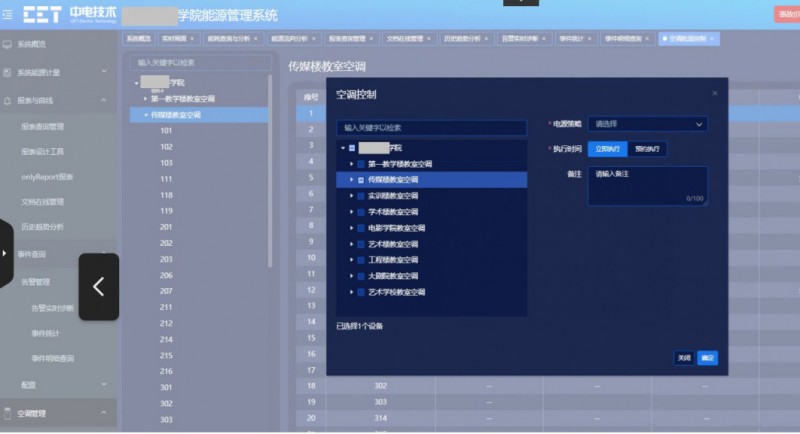Expand the 实训楼教室空调 node arrow
The image size is (800, 434).
pyautogui.click(x=351, y=196)
